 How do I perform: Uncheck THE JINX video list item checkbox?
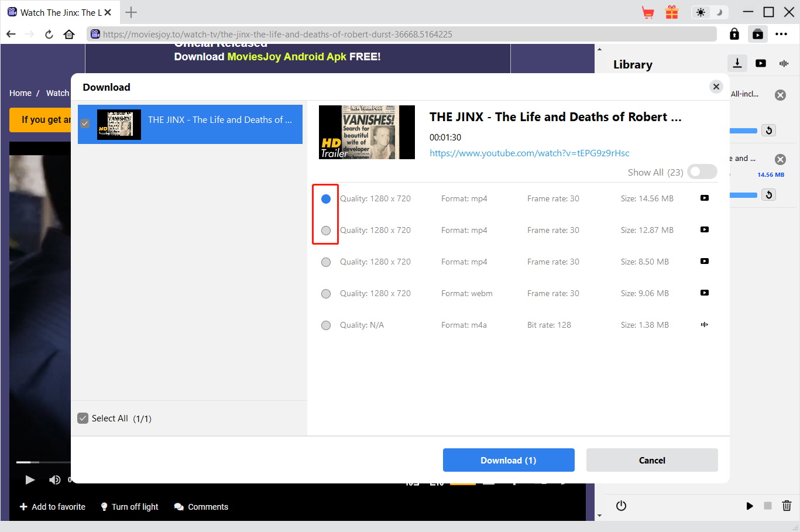click(x=85, y=124)
